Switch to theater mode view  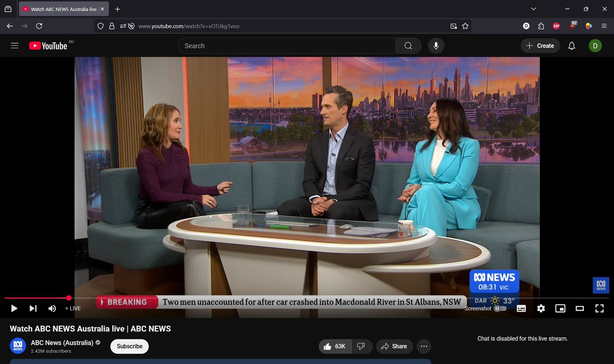pos(580,309)
